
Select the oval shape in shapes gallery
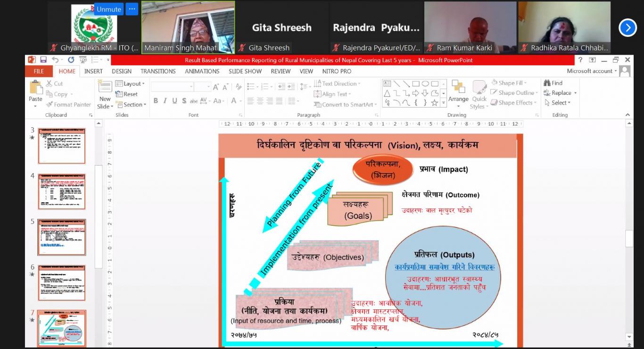[x=425, y=83]
